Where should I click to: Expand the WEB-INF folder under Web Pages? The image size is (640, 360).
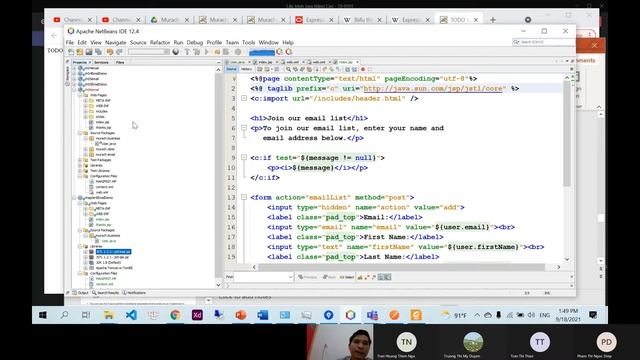[86, 106]
